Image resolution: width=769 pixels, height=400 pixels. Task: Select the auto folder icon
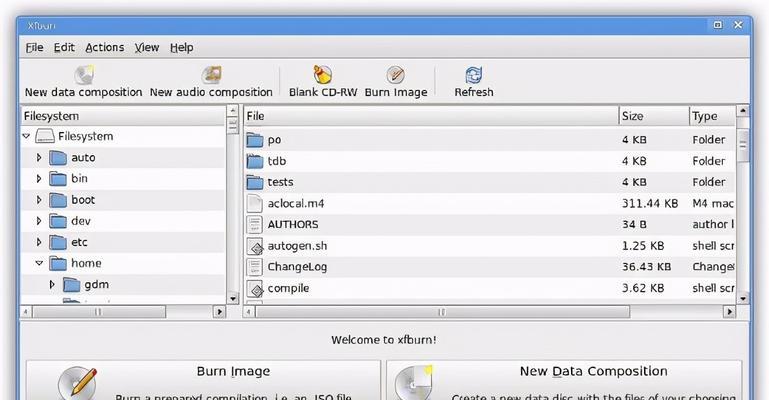pyautogui.click(x=58, y=158)
